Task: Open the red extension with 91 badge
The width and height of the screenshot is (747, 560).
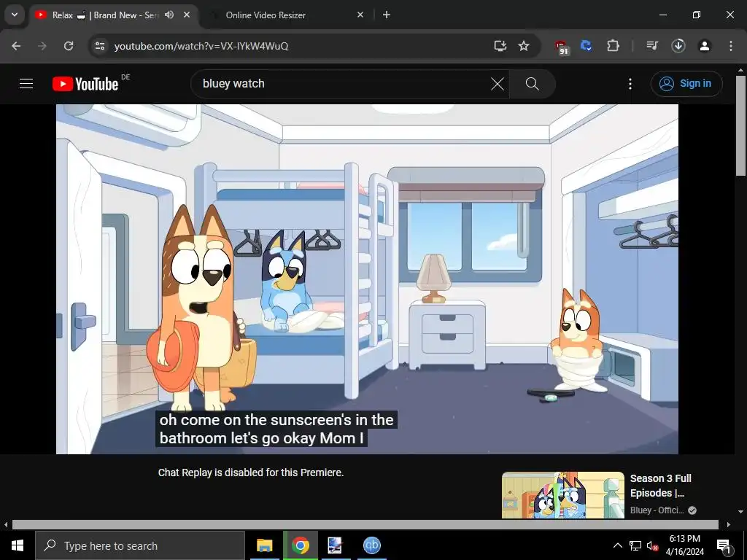Action: point(562,47)
